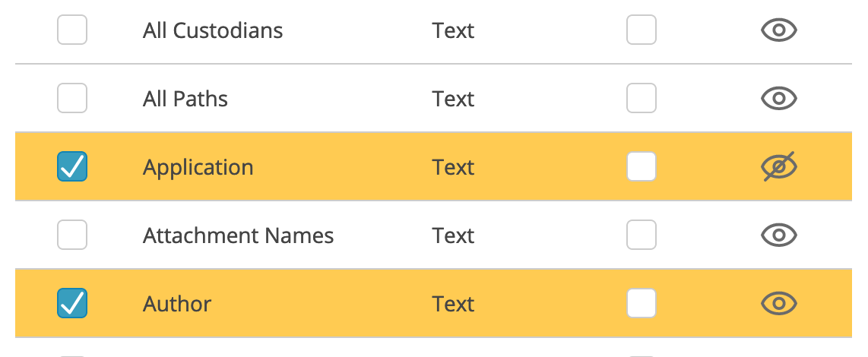Click the Application field label

pyautogui.click(x=198, y=168)
